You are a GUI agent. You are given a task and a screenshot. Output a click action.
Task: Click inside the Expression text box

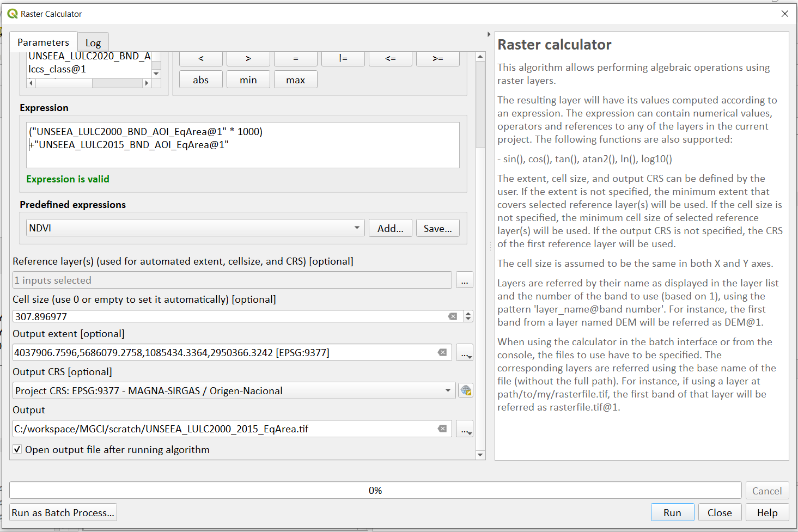pos(243,145)
